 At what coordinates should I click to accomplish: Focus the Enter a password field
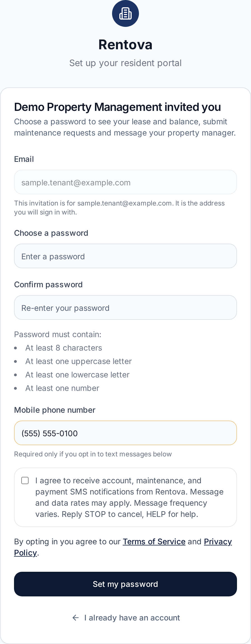[x=125, y=256]
